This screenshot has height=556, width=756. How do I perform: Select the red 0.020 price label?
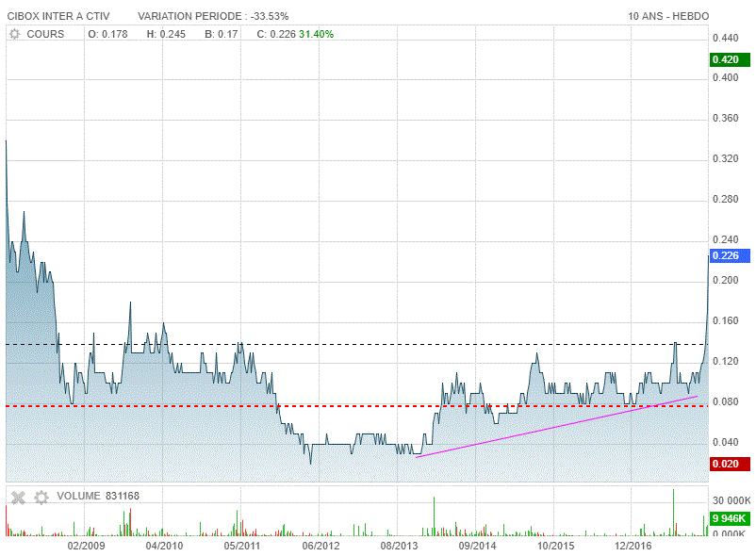point(730,464)
